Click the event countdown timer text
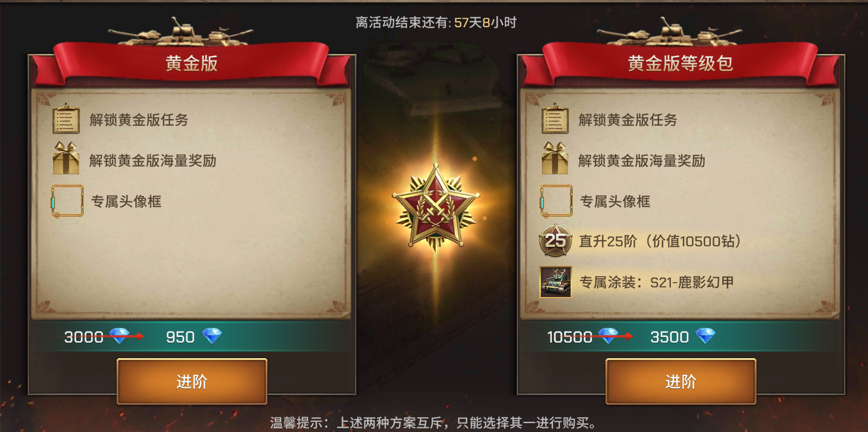This screenshot has width=868, height=432. (436, 23)
